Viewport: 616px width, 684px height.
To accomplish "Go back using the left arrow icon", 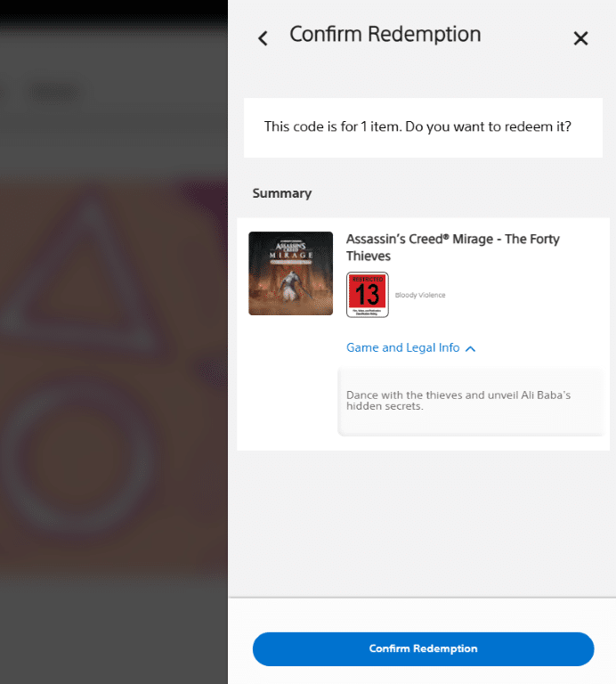I will (263, 38).
